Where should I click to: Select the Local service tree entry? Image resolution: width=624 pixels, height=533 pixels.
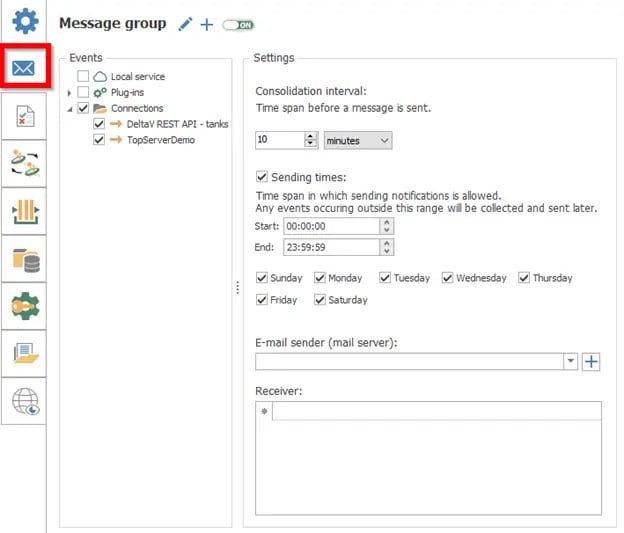pyautogui.click(x=138, y=76)
